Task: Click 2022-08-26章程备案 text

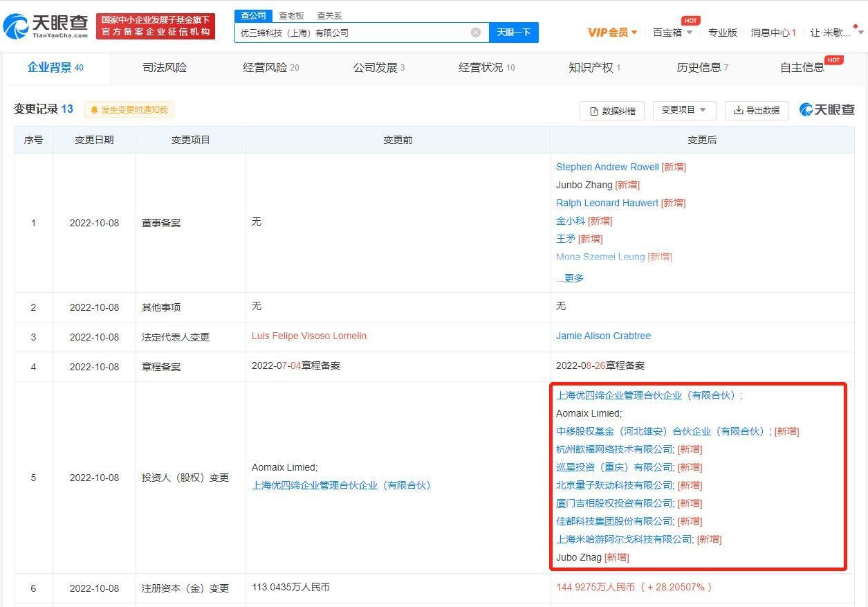Action: (600, 365)
